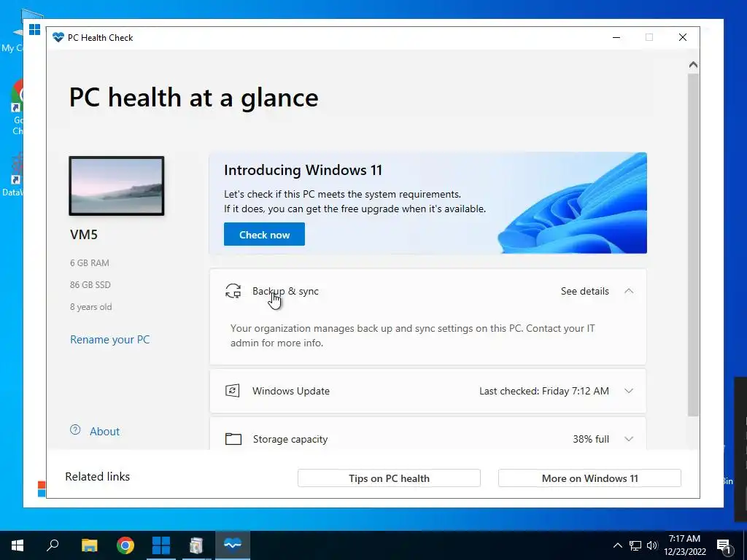Click the 6 GB RAM label

pos(90,262)
